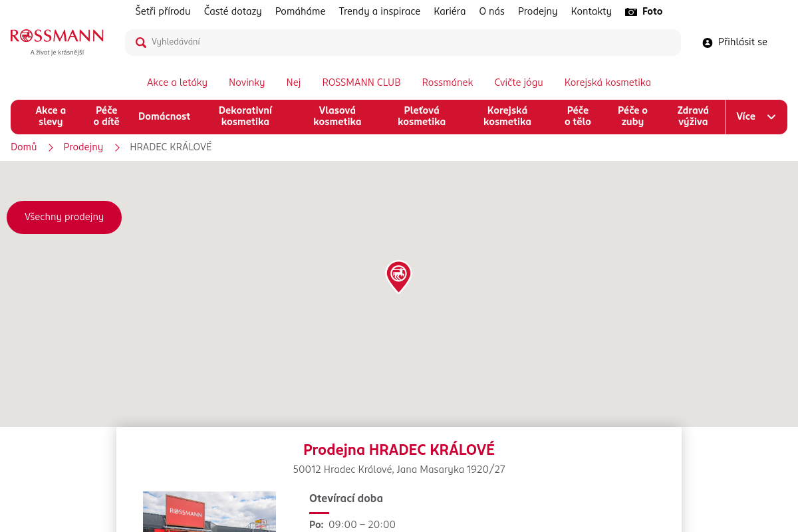798x532 pixels.
Task: Visit the Kariéra page
Action: point(450,11)
